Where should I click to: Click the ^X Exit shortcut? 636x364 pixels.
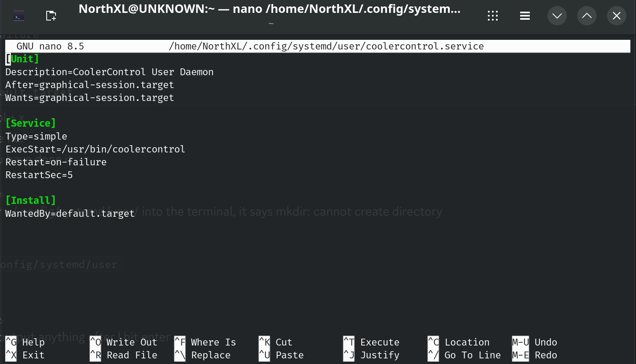(25, 355)
